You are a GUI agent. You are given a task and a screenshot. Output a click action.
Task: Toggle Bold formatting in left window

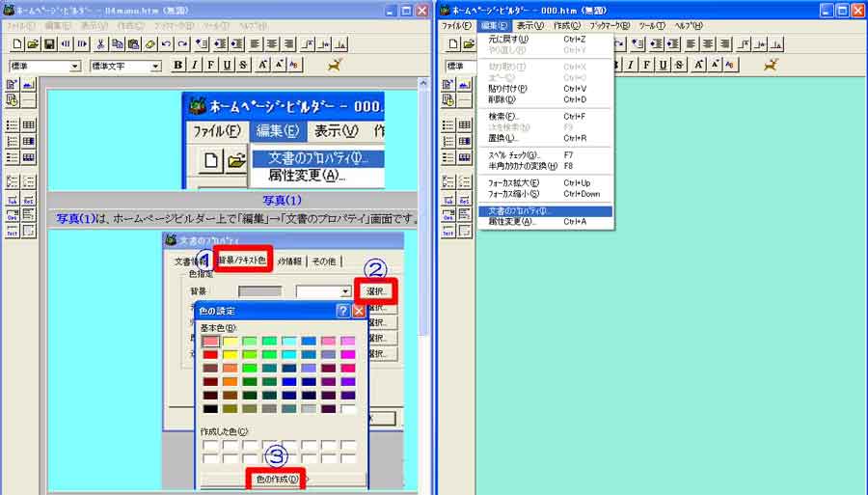pyautogui.click(x=178, y=66)
